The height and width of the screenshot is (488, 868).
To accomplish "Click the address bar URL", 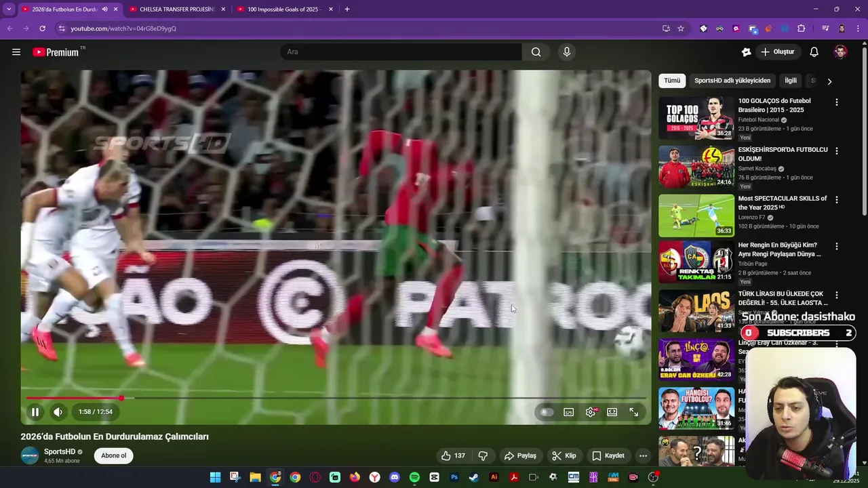I will pos(123,28).
